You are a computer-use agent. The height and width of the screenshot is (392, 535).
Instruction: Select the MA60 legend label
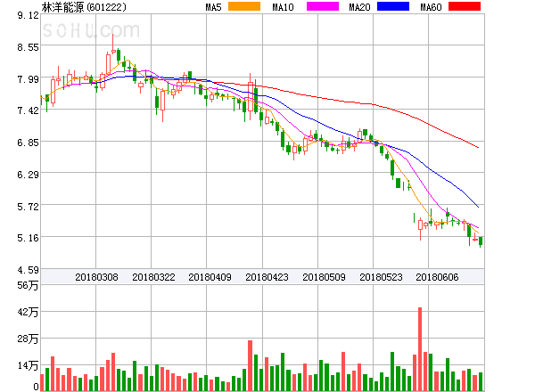coord(431,7)
